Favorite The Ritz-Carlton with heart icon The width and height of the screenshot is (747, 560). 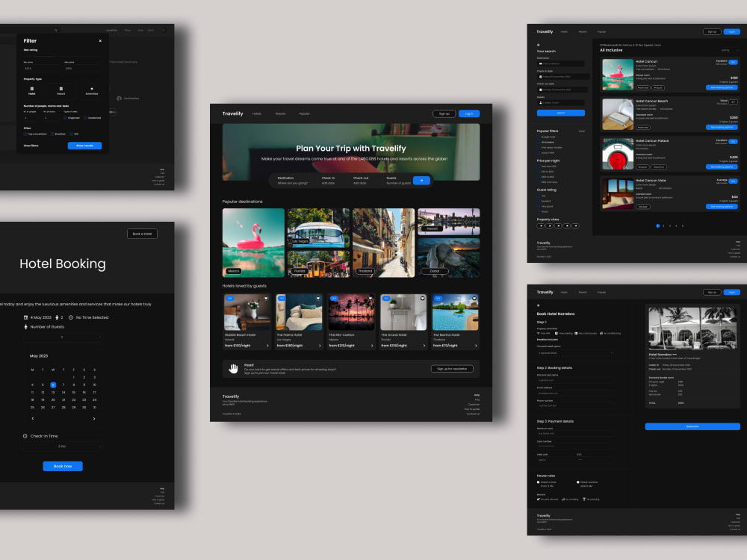(371, 299)
